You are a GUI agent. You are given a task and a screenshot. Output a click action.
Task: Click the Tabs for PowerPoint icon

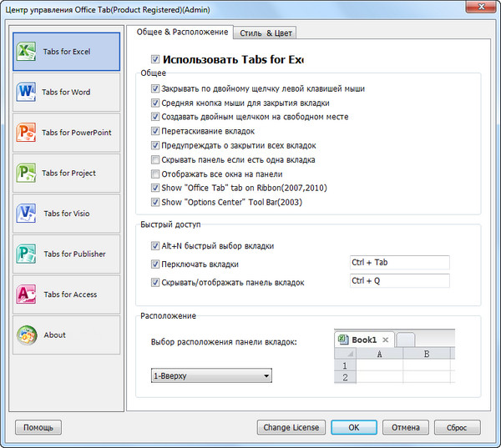click(26, 133)
